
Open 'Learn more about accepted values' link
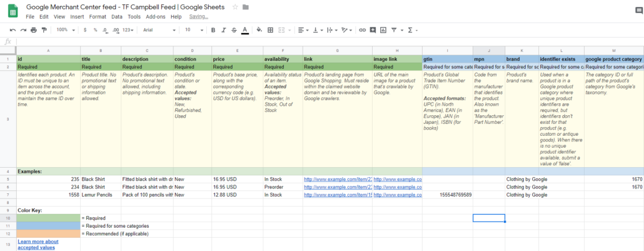[x=38, y=244]
